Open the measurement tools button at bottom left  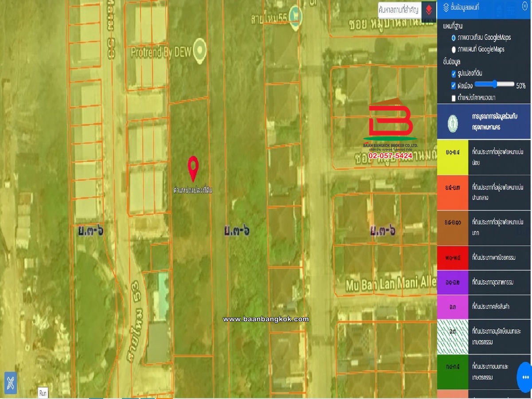coord(10,382)
